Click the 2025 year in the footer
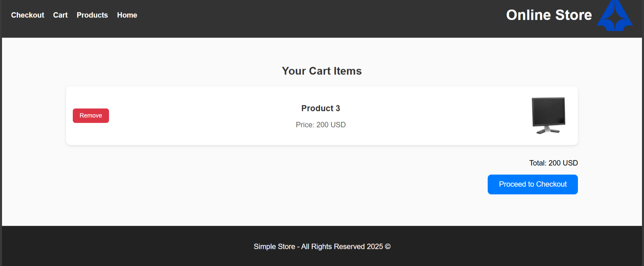 tap(375, 247)
